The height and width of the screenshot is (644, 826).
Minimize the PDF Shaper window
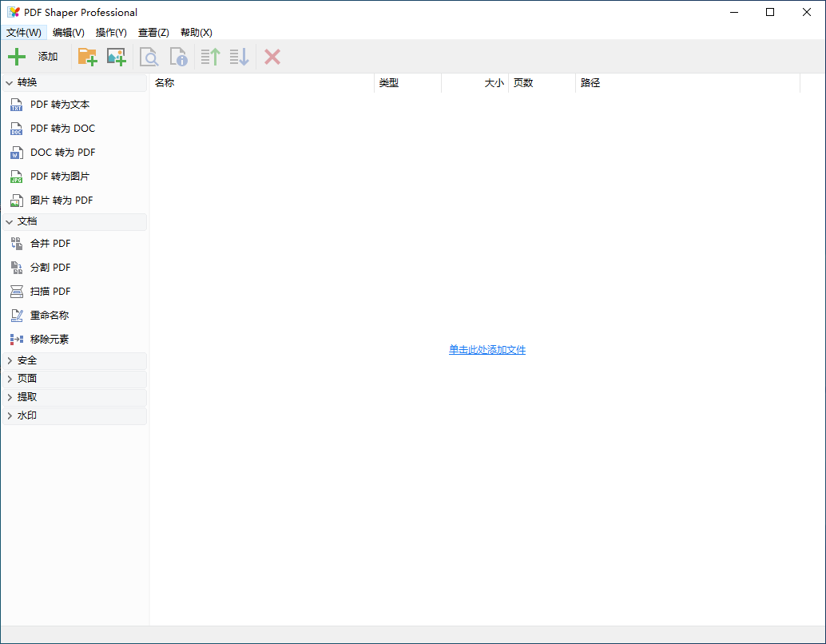(x=734, y=12)
